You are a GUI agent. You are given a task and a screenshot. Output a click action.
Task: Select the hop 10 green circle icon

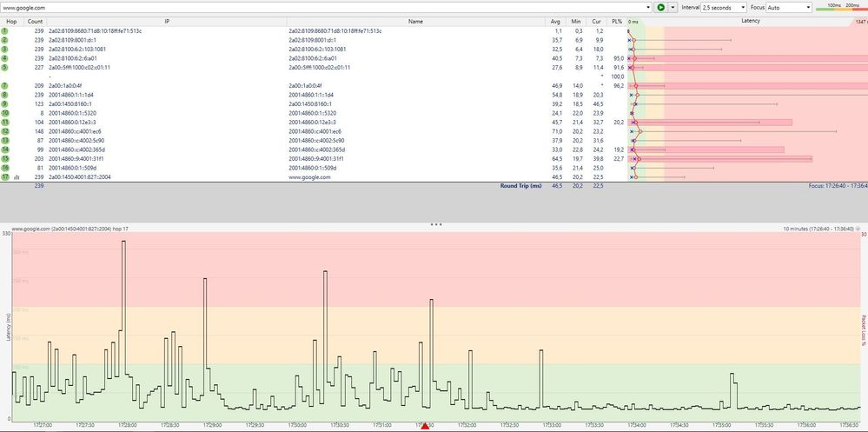pos(5,113)
